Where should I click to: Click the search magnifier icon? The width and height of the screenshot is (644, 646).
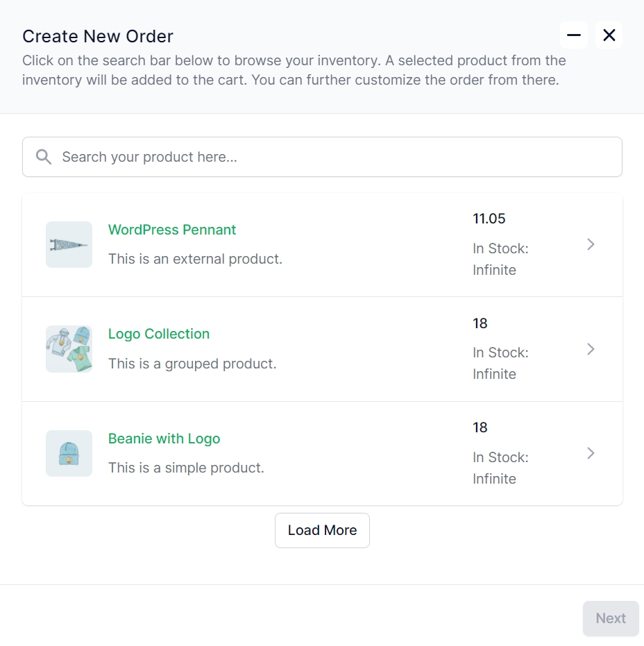(x=43, y=157)
